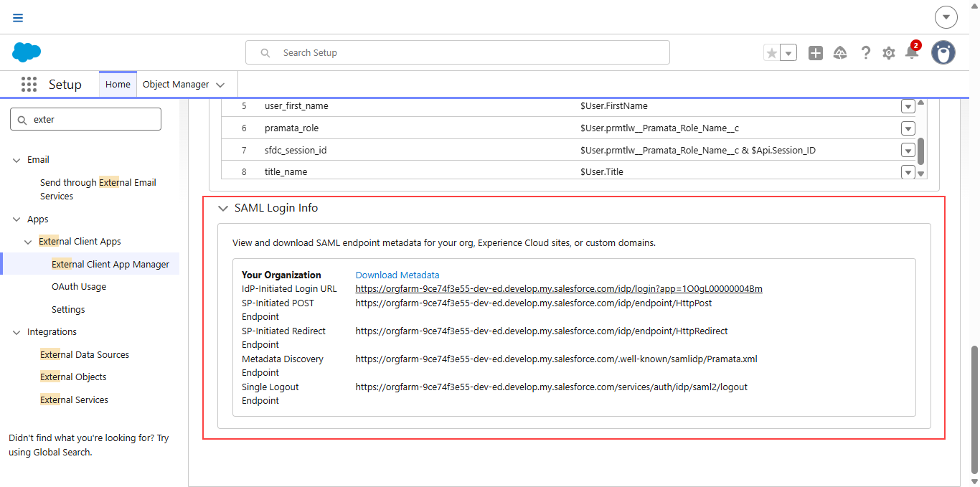Click the Favorites star icon
The height and width of the screenshot is (487, 980).
click(771, 52)
